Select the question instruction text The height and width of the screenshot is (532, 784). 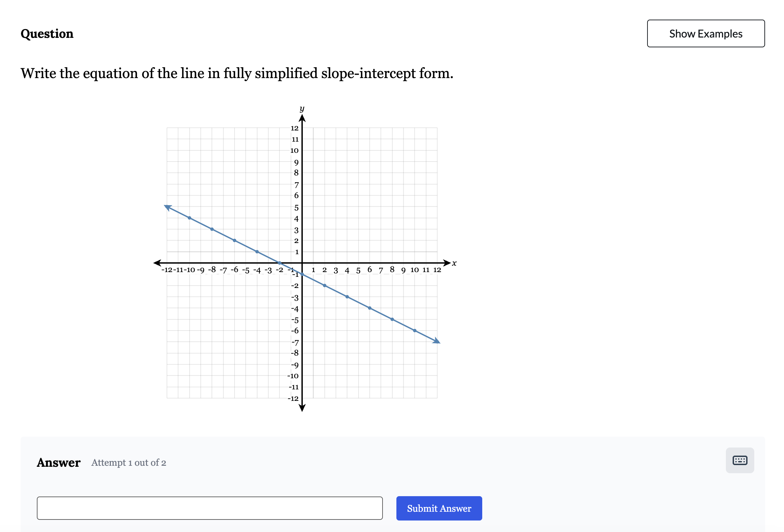[237, 73]
